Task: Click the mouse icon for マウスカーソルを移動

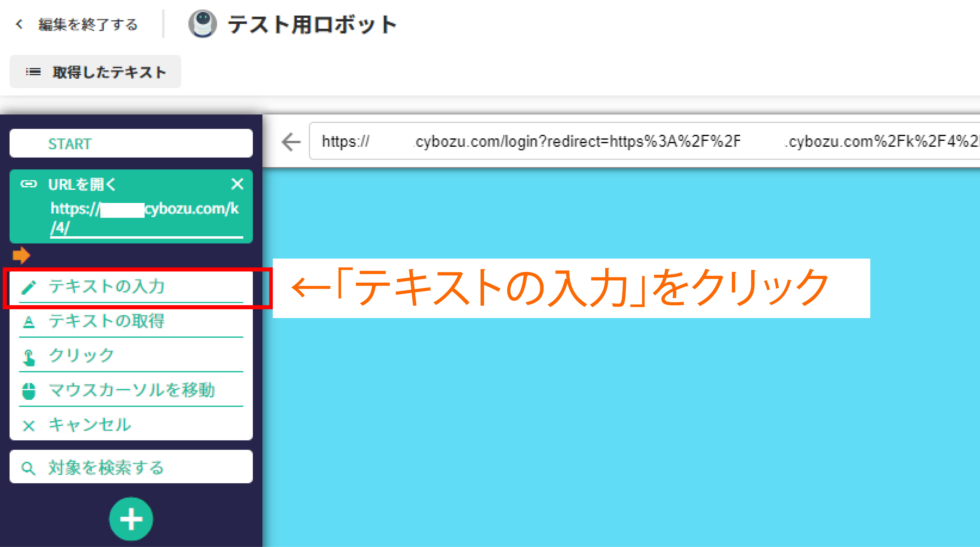Action: pos(29,391)
